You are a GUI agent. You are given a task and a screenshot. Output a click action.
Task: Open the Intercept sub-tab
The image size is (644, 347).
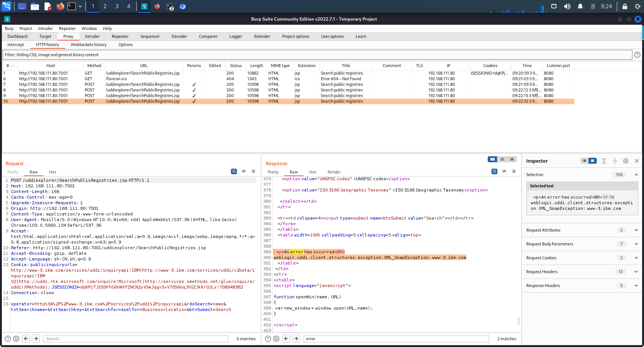tap(16, 45)
